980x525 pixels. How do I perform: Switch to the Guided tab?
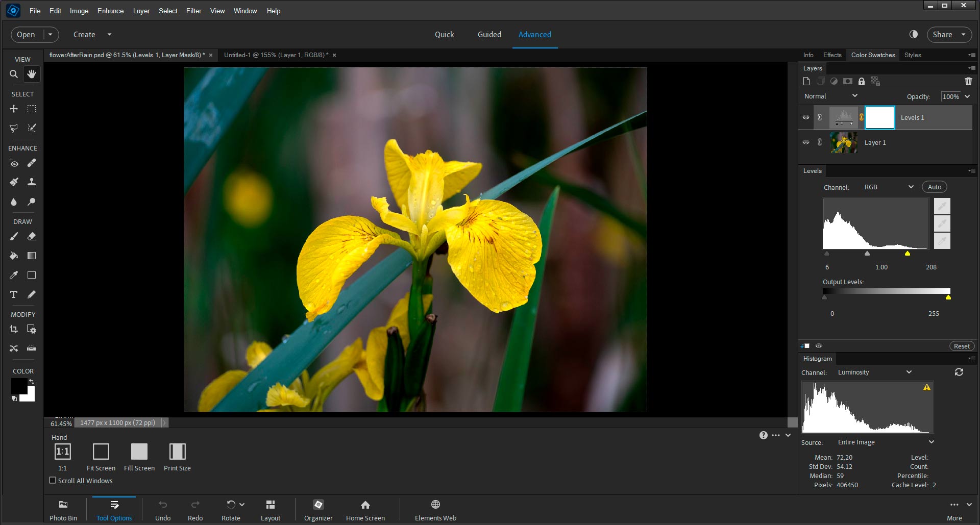(489, 35)
